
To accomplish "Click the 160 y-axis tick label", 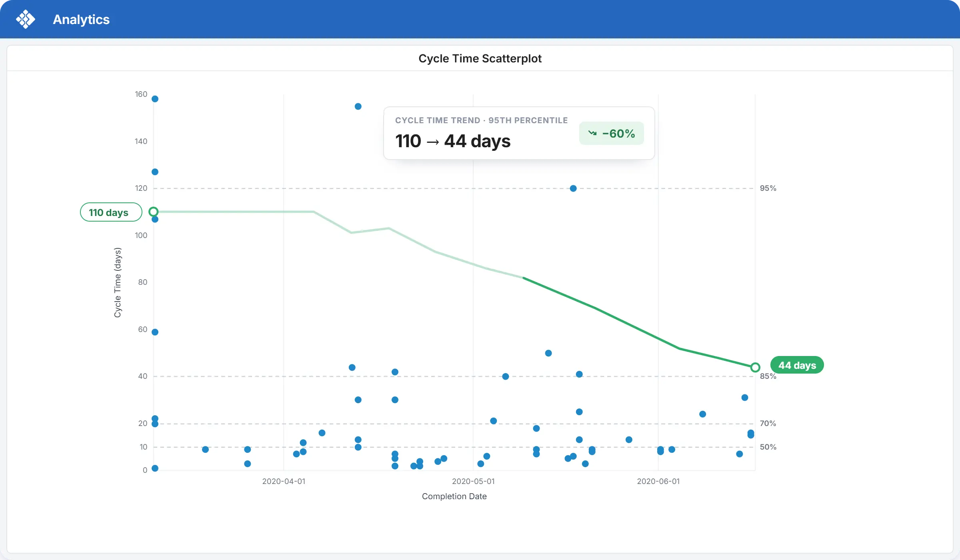I will 141,94.
